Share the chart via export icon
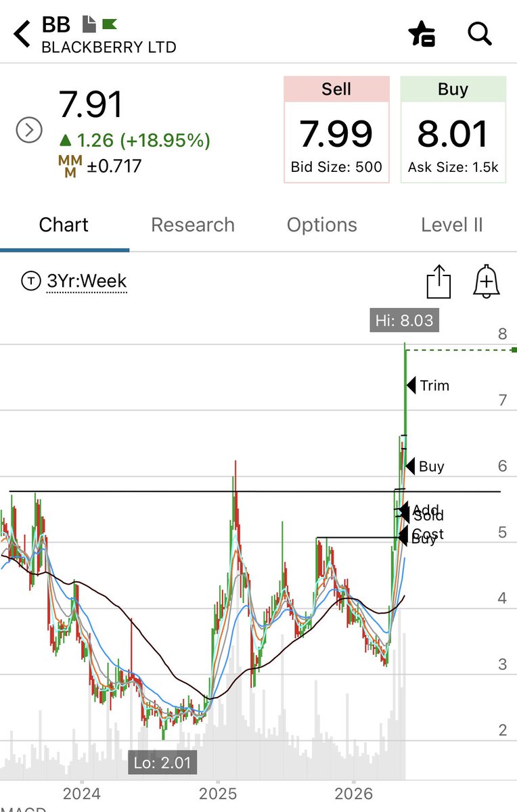This screenshot has width=517, height=812. coord(439,281)
